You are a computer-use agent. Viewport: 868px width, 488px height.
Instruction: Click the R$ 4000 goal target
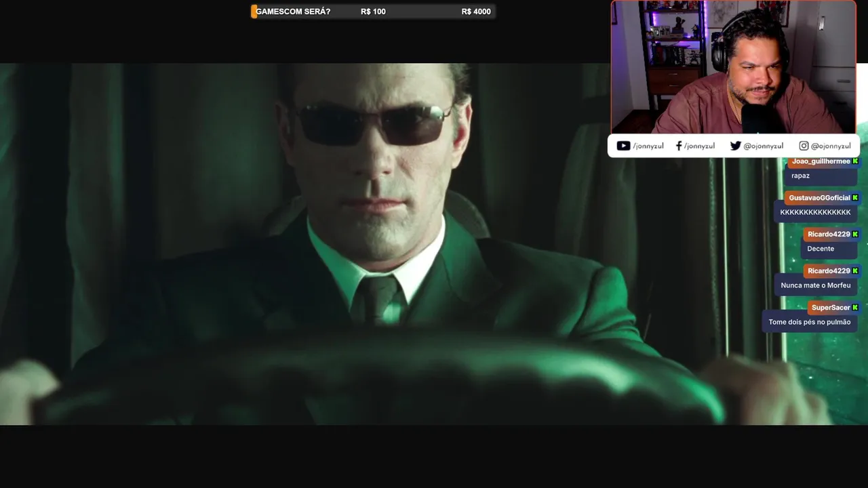coord(476,12)
